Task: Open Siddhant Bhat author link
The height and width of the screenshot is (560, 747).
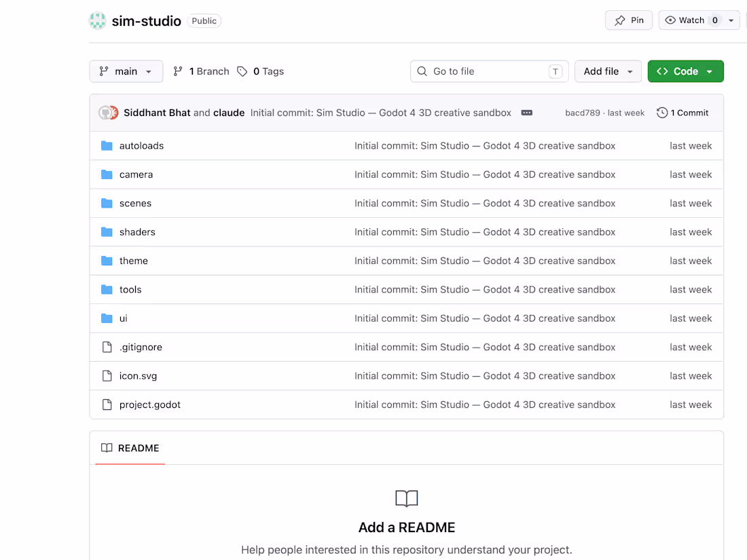Action: pyautogui.click(x=157, y=113)
